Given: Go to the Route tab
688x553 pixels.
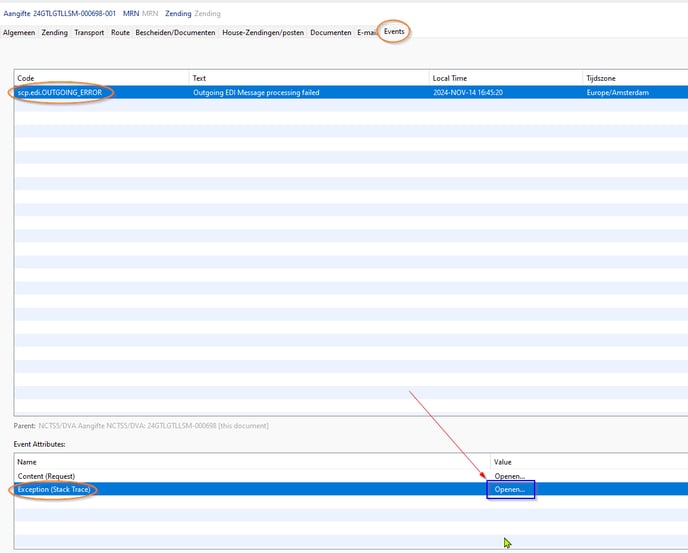Looking at the screenshot, I should click(x=120, y=32).
